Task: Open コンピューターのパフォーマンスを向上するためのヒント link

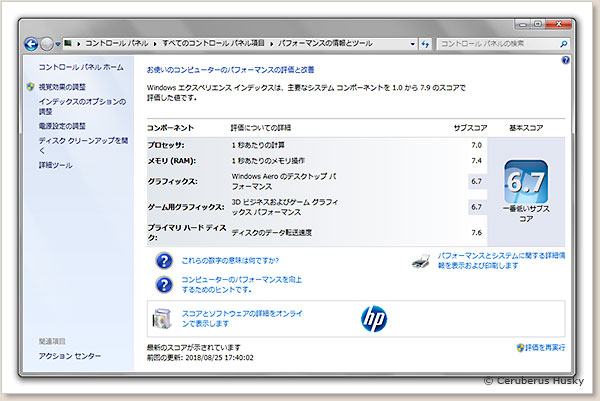Action: tap(241, 285)
